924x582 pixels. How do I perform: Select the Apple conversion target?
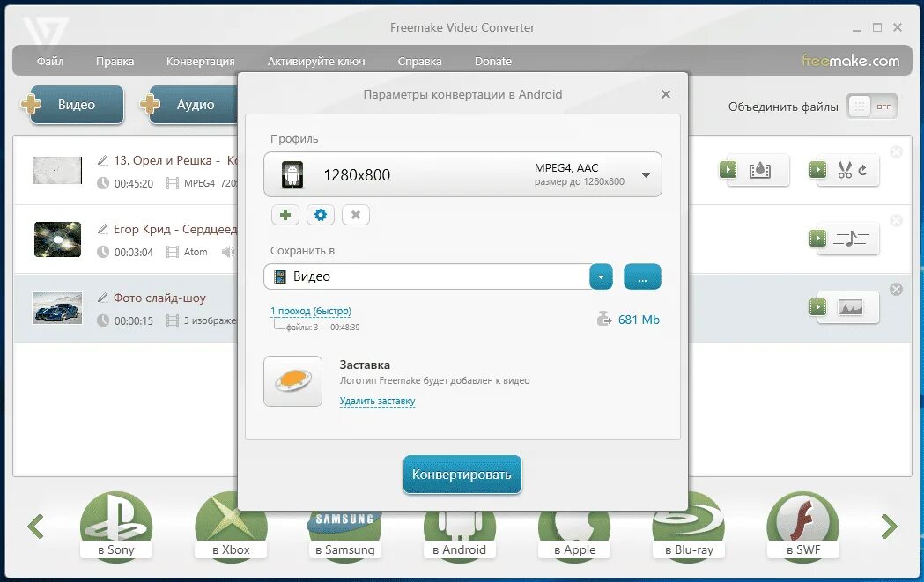573,527
